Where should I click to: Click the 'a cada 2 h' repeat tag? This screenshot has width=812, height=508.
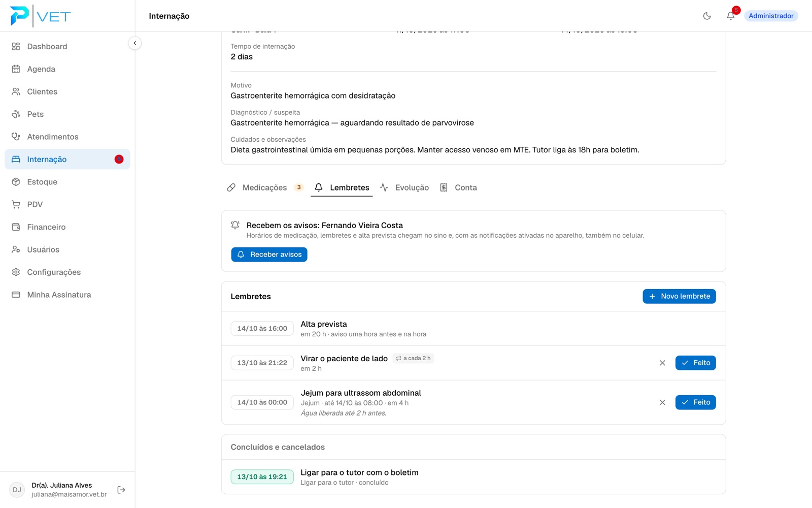pyautogui.click(x=413, y=358)
